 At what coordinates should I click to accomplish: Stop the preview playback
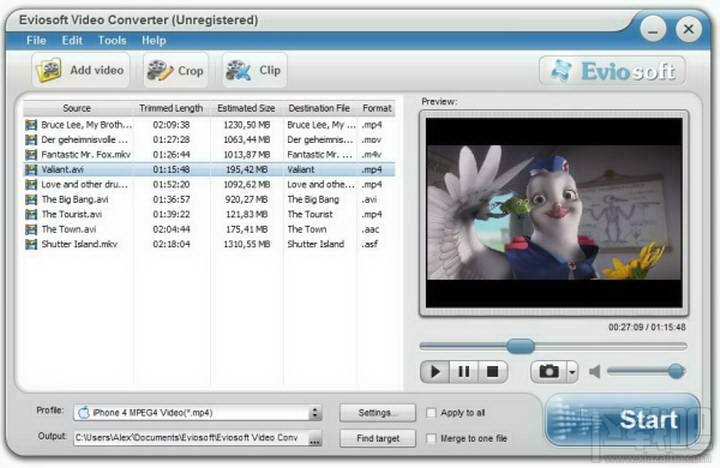pyautogui.click(x=493, y=372)
